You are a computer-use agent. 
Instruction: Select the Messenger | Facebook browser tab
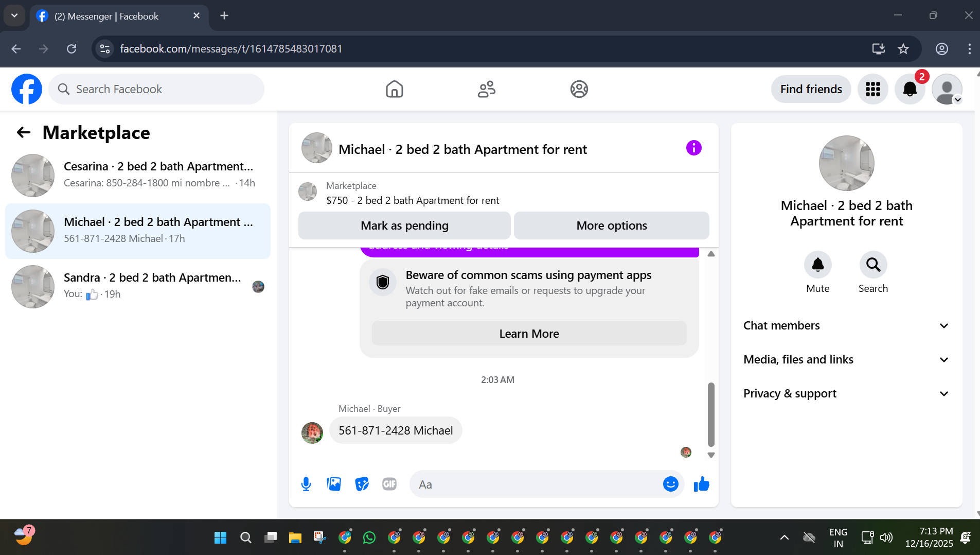(x=119, y=16)
